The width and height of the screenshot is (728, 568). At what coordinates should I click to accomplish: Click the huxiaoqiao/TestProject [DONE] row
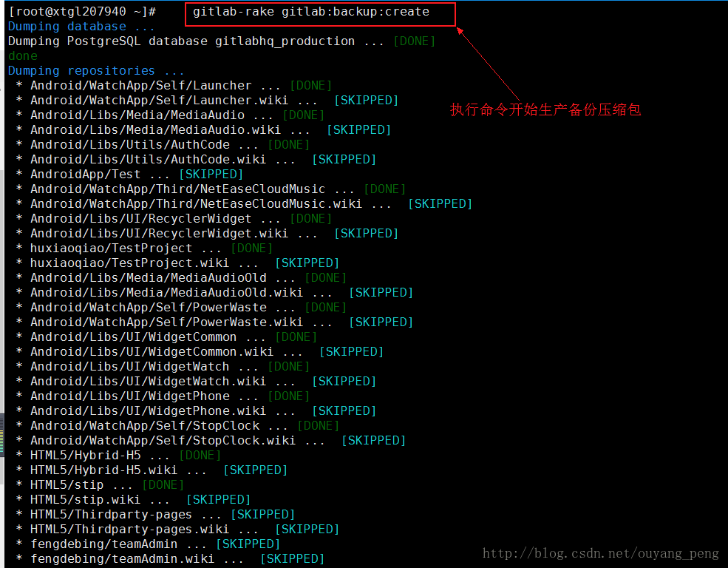click(144, 248)
